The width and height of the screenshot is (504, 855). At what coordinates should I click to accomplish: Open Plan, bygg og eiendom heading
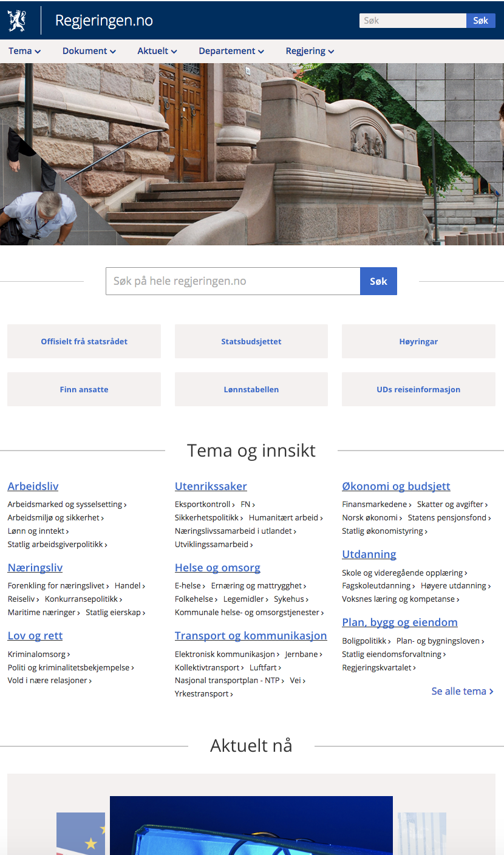[x=400, y=622]
